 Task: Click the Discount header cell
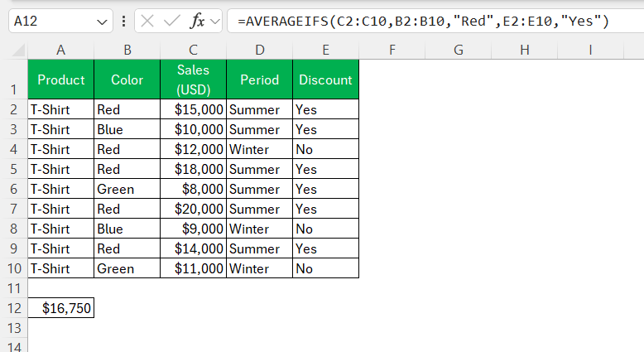pyautogui.click(x=325, y=80)
